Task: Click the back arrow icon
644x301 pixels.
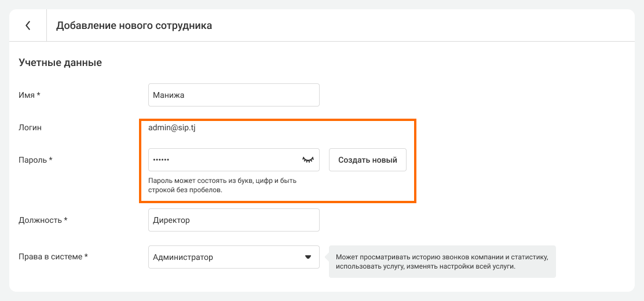Action: tap(28, 25)
